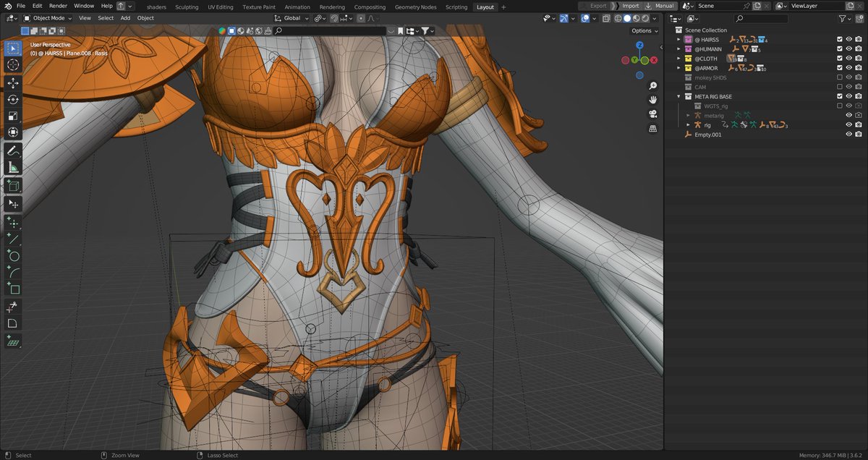The height and width of the screenshot is (460, 868).
Task: Click the Manual button
Action: [x=660, y=6]
